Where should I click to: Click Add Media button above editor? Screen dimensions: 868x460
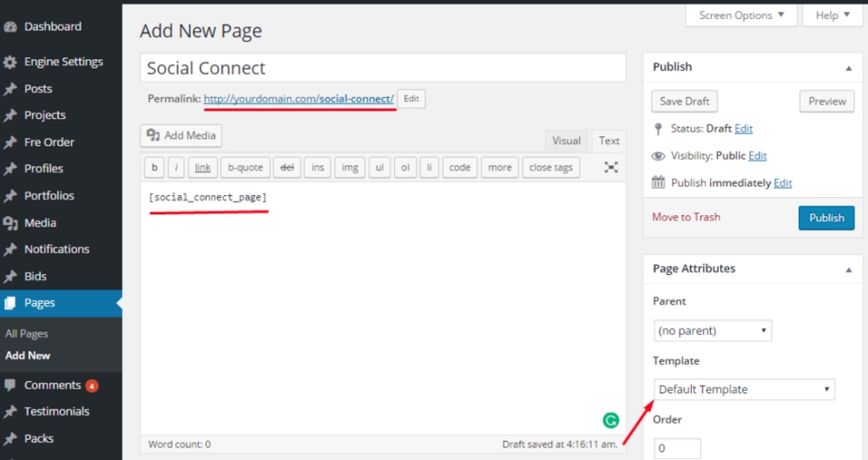coord(181,135)
